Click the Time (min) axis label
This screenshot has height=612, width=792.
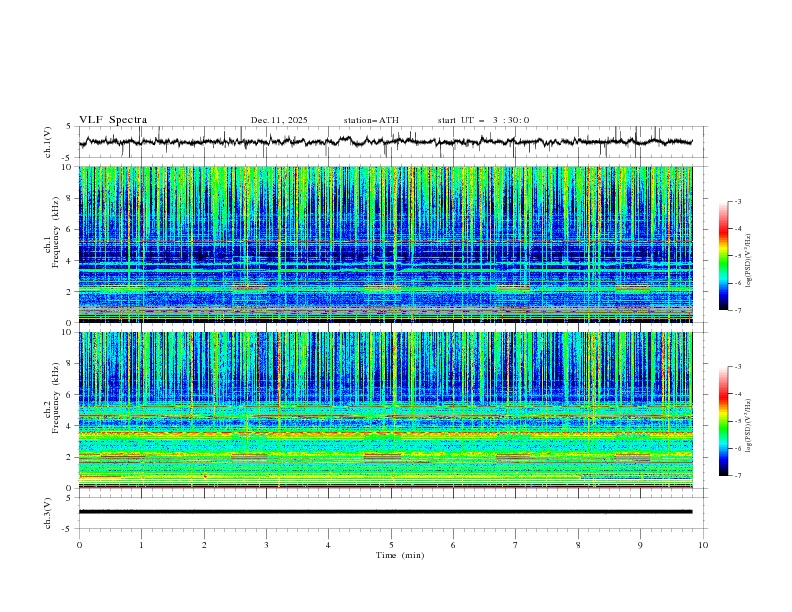point(398,555)
